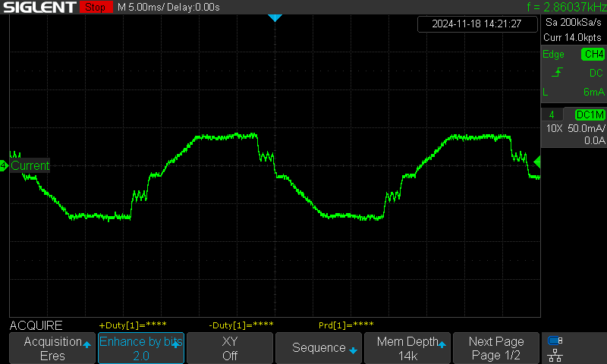Click the channel 4 number box

click(552, 115)
